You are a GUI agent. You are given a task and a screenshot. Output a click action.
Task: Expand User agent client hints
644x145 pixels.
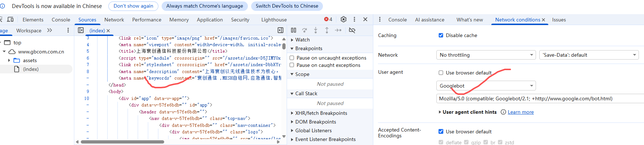(x=440, y=112)
